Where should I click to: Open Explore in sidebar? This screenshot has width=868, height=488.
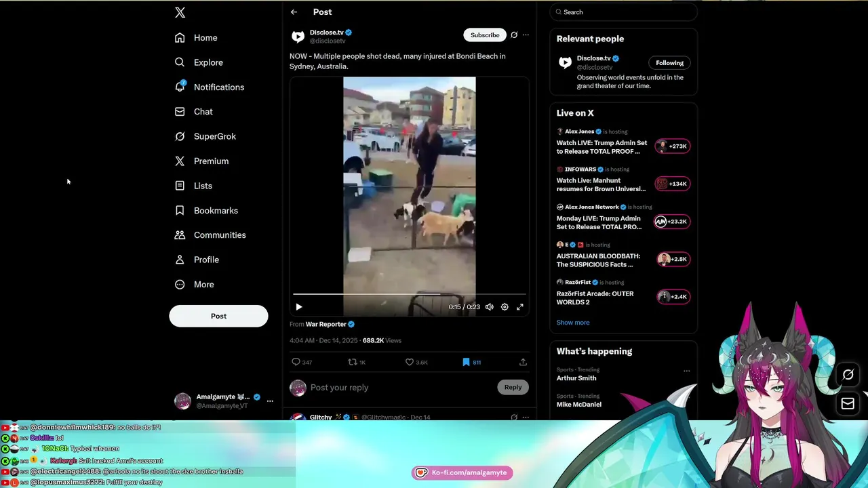coord(199,62)
